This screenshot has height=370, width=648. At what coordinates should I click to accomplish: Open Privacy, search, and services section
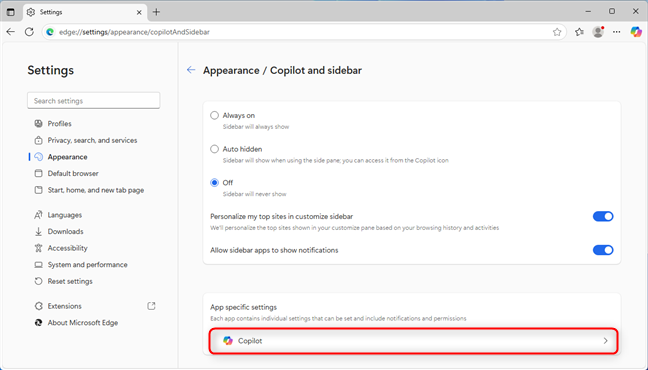click(x=92, y=140)
